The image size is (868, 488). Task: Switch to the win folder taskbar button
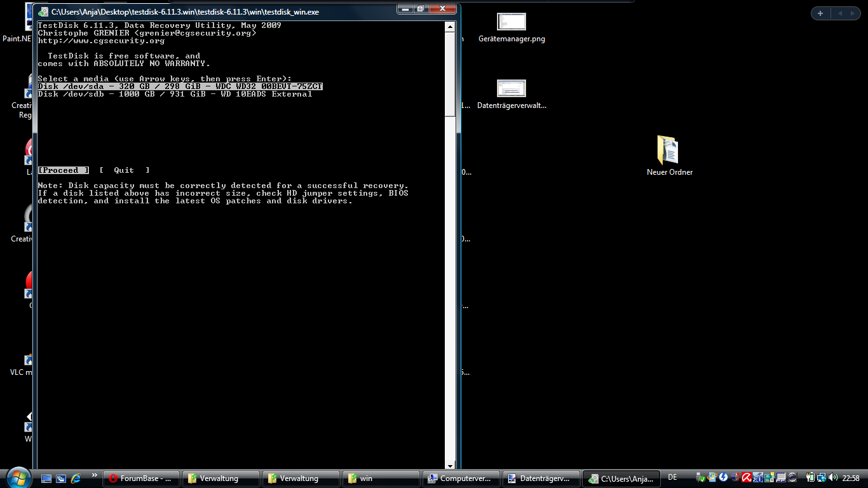[x=382, y=478]
